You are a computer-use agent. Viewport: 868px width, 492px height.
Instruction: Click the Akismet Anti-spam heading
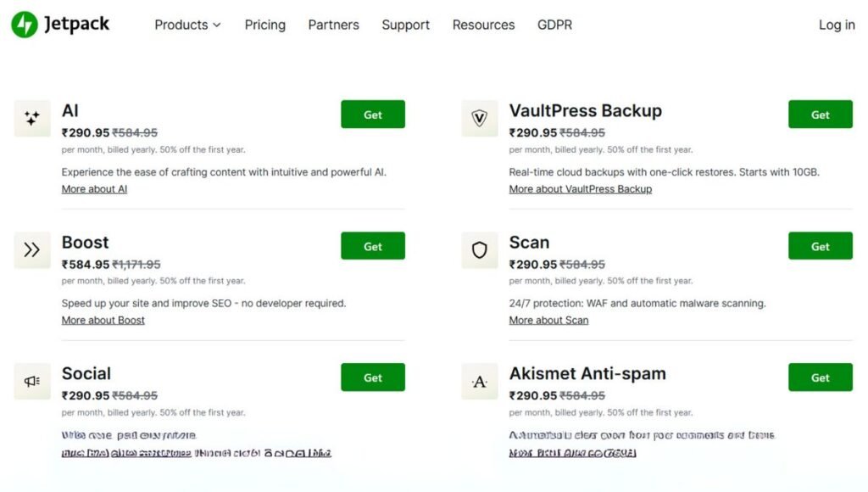pyautogui.click(x=587, y=374)
